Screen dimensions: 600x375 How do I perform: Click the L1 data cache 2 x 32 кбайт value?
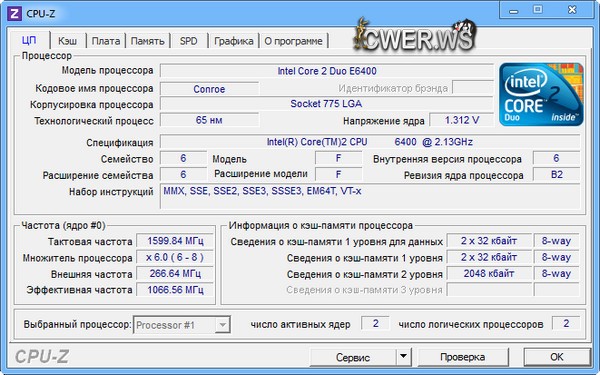tap(489, 241)
